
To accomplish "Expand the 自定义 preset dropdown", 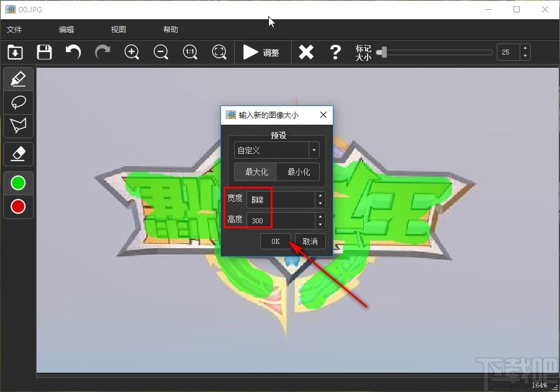I will click(314, 150).
